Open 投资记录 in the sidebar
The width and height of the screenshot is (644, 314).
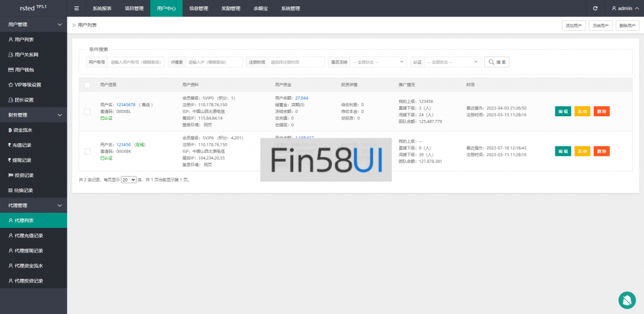pos(24,175)
